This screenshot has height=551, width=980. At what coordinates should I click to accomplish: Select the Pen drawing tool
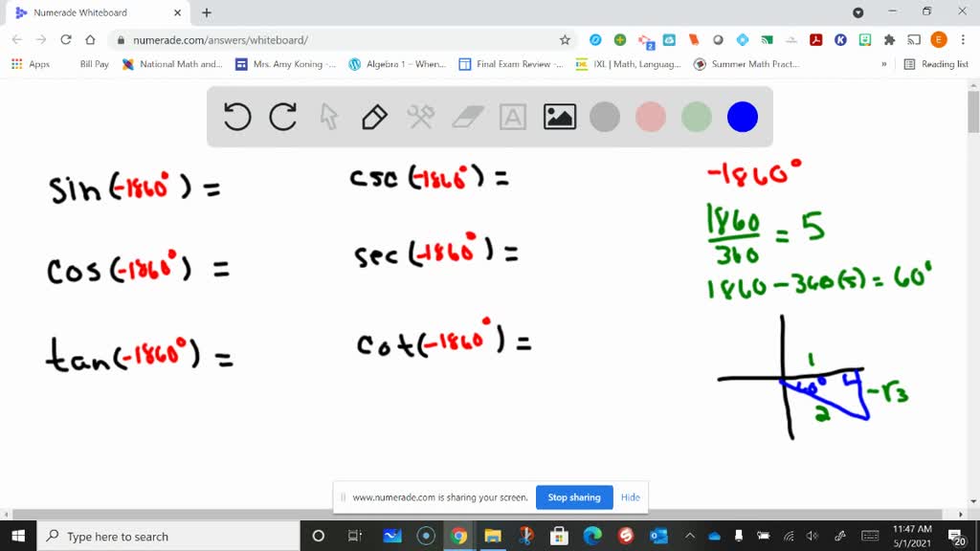coord(373,116)
